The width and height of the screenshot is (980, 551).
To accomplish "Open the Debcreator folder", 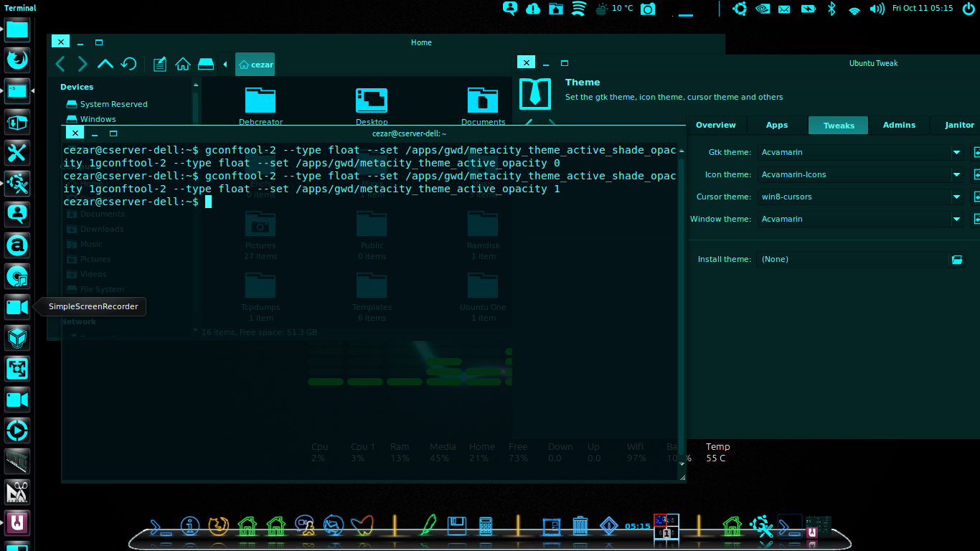I will pyautogui.click(x=260, y=106).
